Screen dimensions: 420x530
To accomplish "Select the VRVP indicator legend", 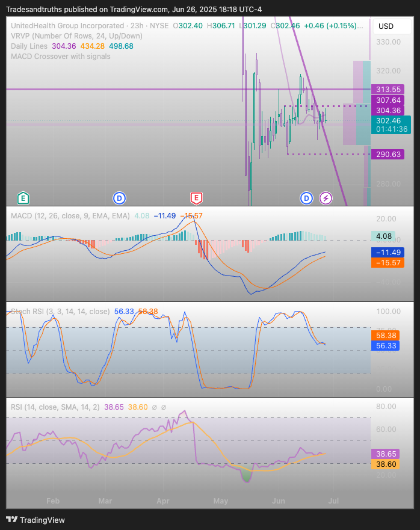I will (76, 36).
